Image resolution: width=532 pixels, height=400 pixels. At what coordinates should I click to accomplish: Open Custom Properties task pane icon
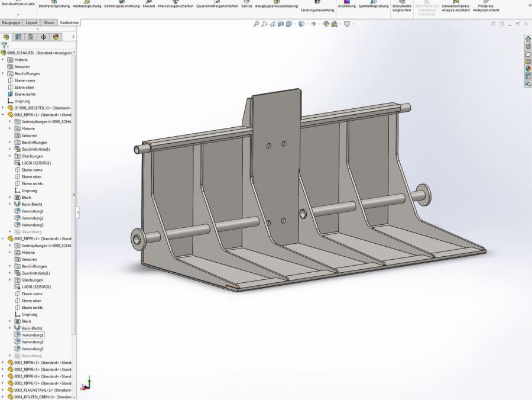coord(528,76)
